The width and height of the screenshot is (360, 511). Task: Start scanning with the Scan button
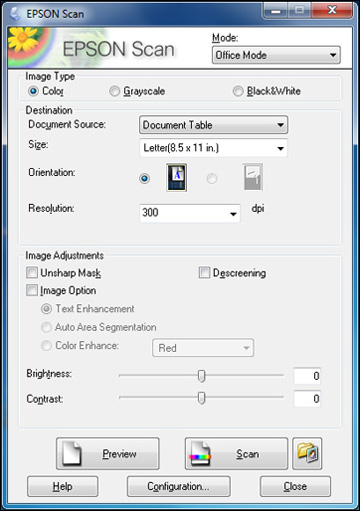tap(236, 454)
